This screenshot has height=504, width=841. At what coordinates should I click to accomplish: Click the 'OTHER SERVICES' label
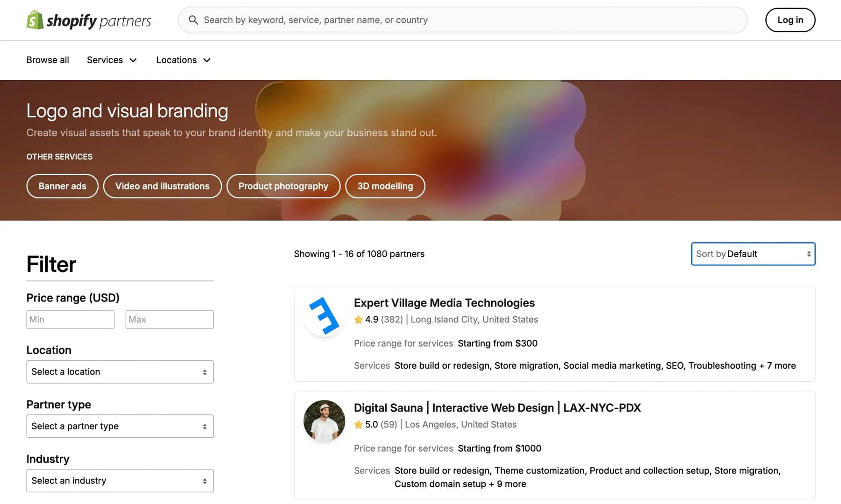click(x=59, y=157)
